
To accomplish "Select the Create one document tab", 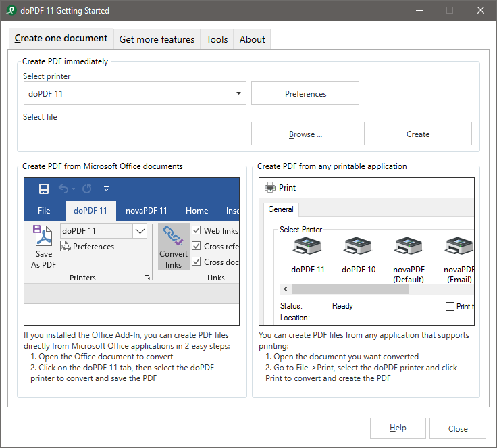I will pos(61,39).
